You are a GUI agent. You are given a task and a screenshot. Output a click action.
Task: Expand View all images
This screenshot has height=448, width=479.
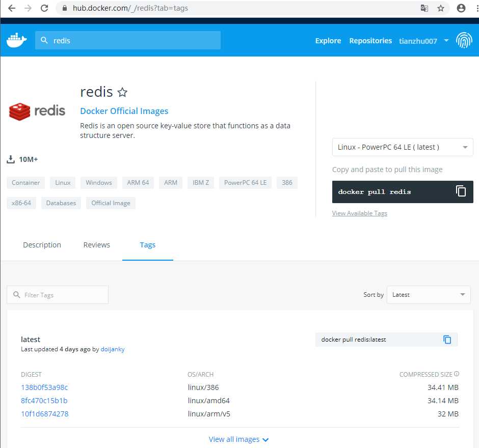[238, 439]
